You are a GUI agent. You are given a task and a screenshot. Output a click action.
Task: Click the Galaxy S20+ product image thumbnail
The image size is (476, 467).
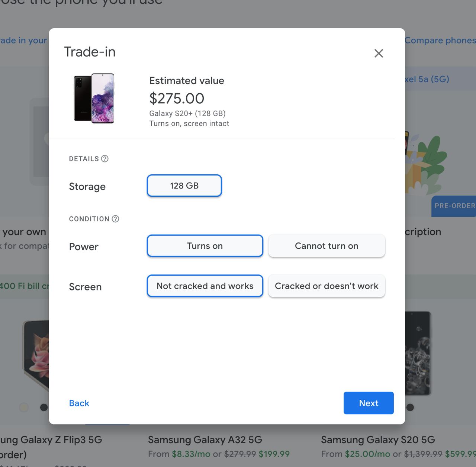94,98
